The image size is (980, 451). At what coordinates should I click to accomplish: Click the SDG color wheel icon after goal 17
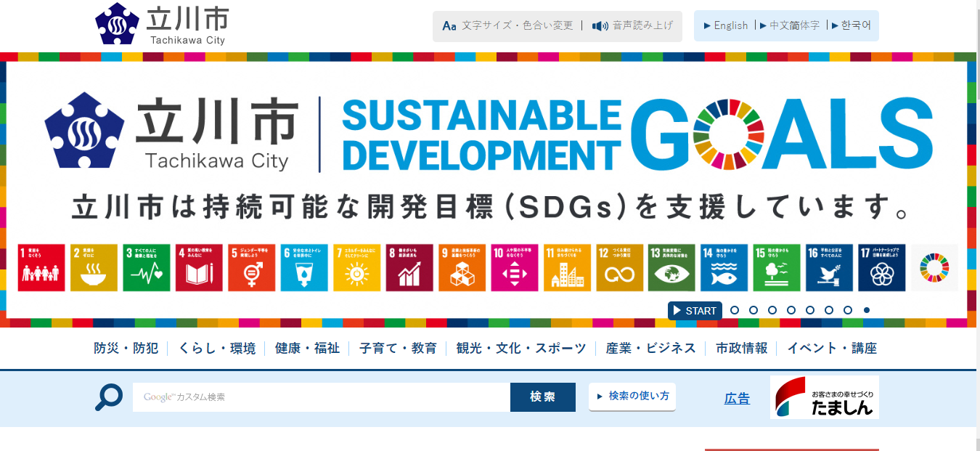(934, 268)
